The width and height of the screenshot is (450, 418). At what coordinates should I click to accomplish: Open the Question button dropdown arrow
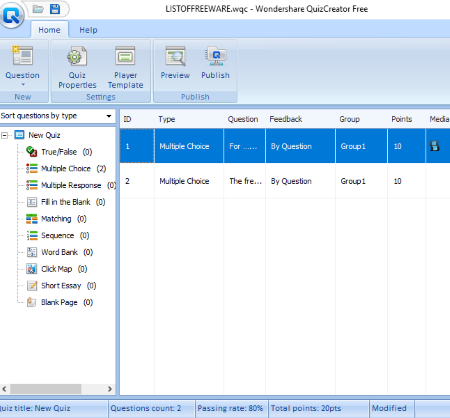point(23,85)
